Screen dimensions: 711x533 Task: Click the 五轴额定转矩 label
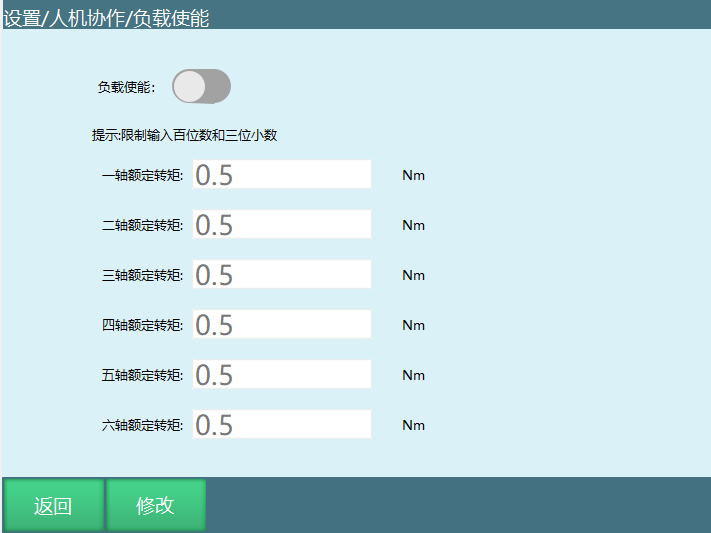(142, 376)
